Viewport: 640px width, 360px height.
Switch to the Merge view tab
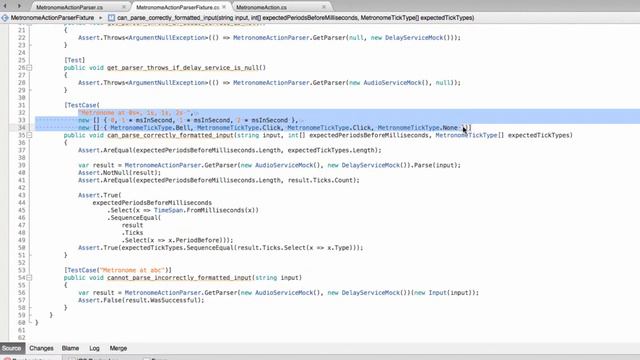[118, 348]
